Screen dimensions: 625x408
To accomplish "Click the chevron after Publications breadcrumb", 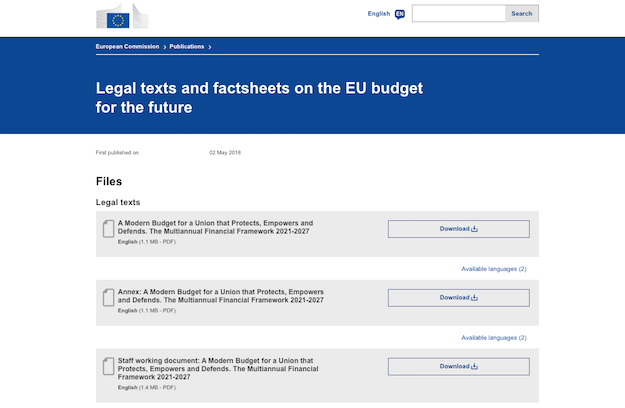I will [210, 47].
